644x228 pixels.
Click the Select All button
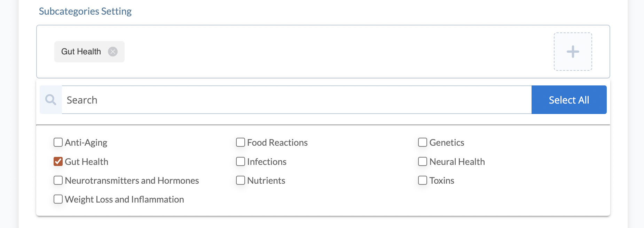tap(569, 100)
